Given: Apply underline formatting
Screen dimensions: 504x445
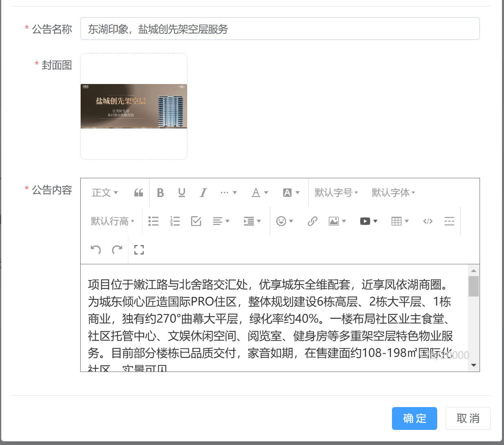Looking at the screenshot, I should (182, 193).
